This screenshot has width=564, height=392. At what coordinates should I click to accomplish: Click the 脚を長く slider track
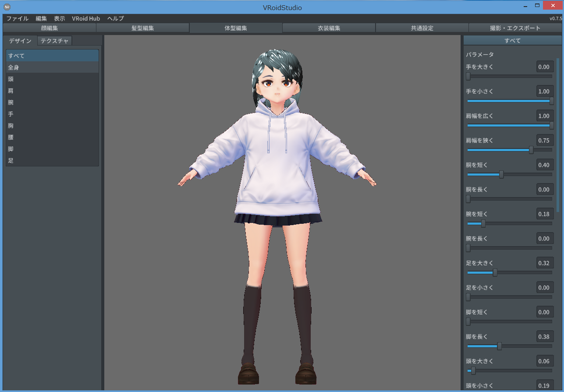tap(510, 346)
